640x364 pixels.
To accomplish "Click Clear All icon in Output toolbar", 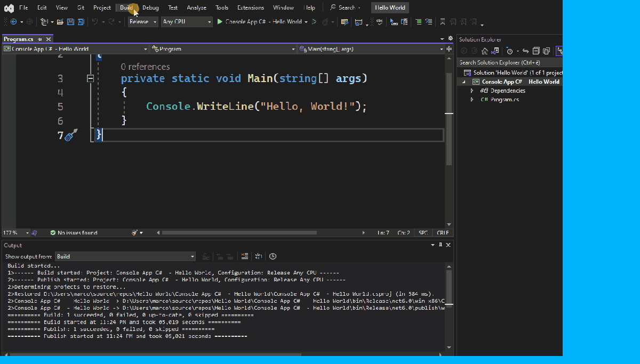I will [x=245, y=256].
